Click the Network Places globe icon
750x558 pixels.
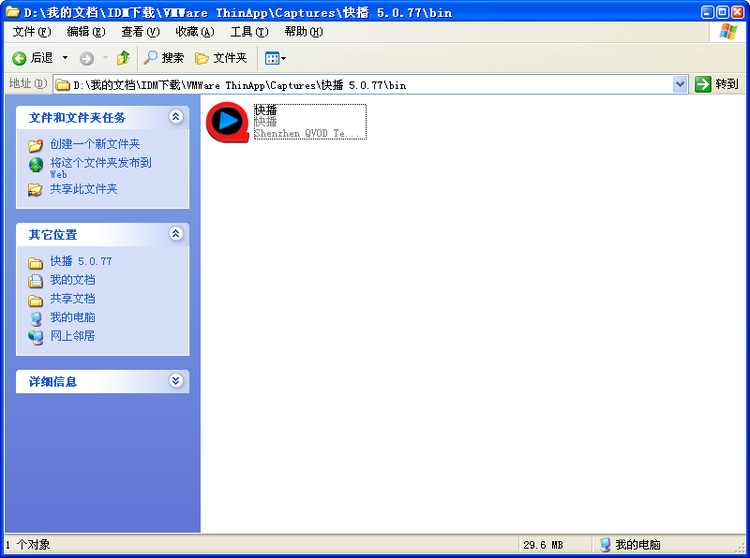click(36, 337)
